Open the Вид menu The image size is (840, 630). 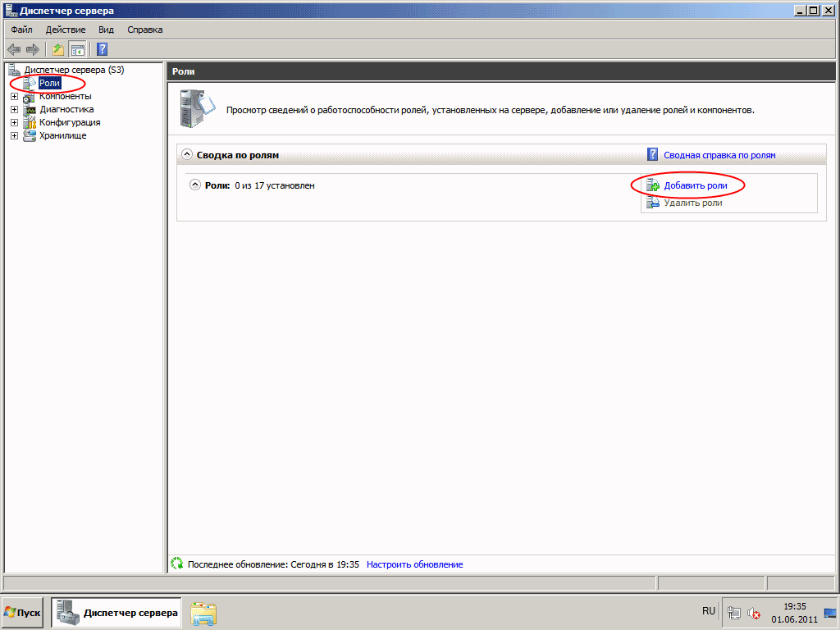(x=106, y=30)
